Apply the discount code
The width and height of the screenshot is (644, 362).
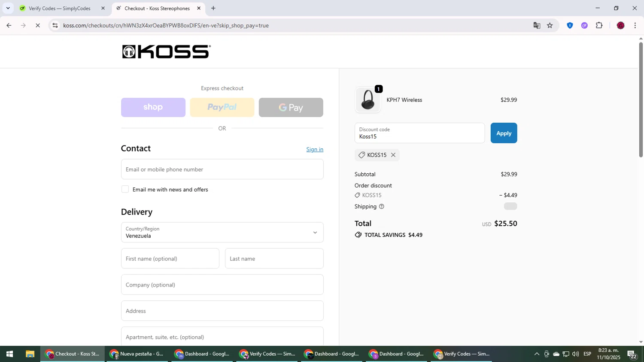(504, 133)
